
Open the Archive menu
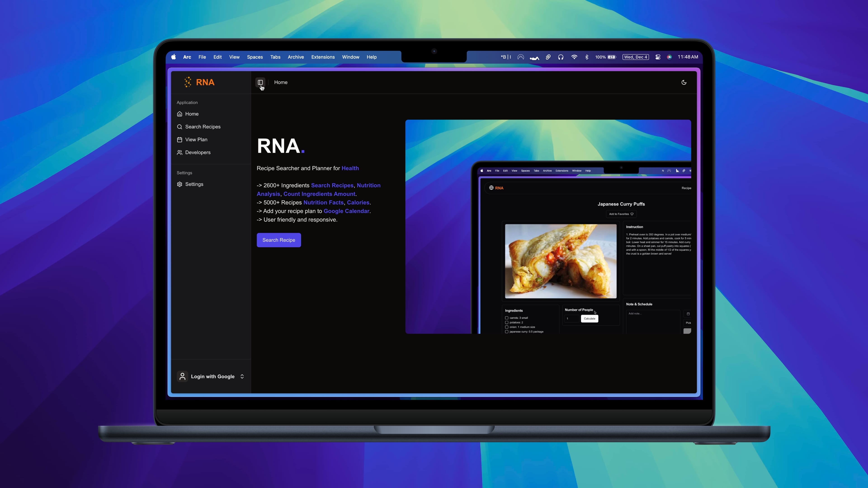tap(295, 57)
